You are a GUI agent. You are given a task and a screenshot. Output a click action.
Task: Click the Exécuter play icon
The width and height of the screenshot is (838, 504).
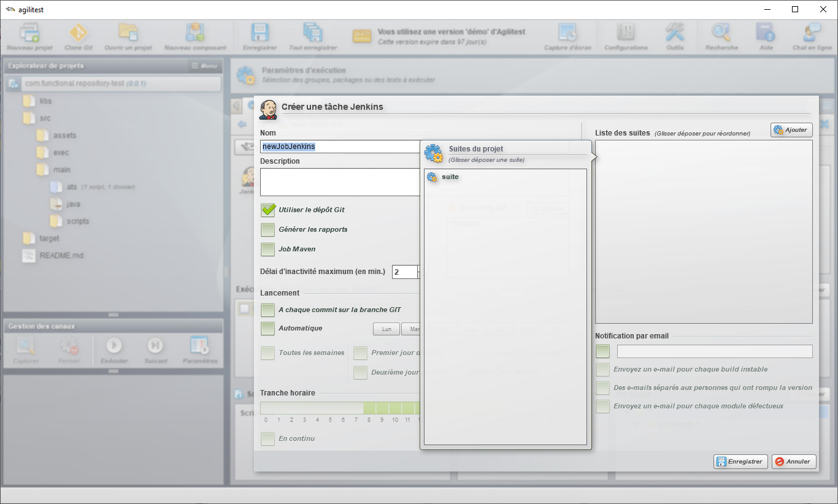pos(114,346)
